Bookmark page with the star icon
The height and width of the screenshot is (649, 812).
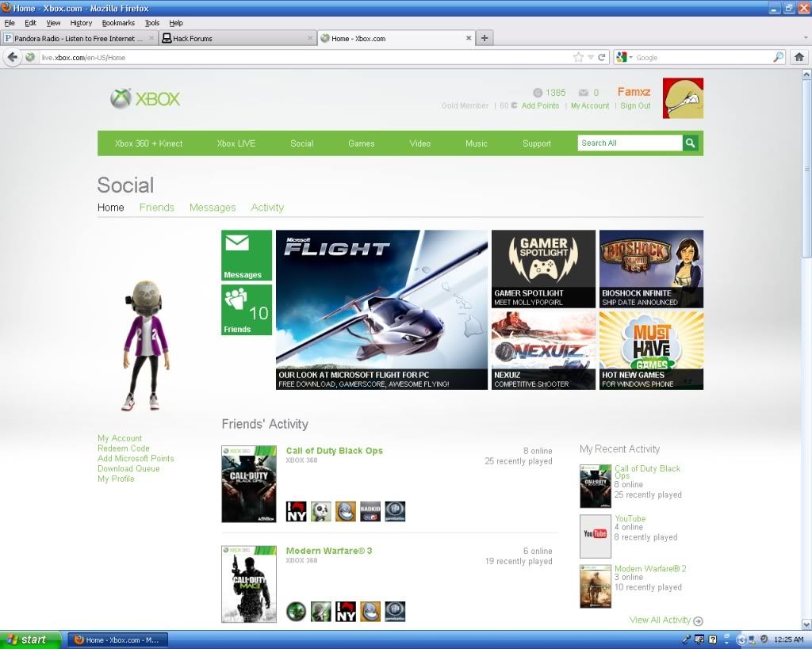578,57
